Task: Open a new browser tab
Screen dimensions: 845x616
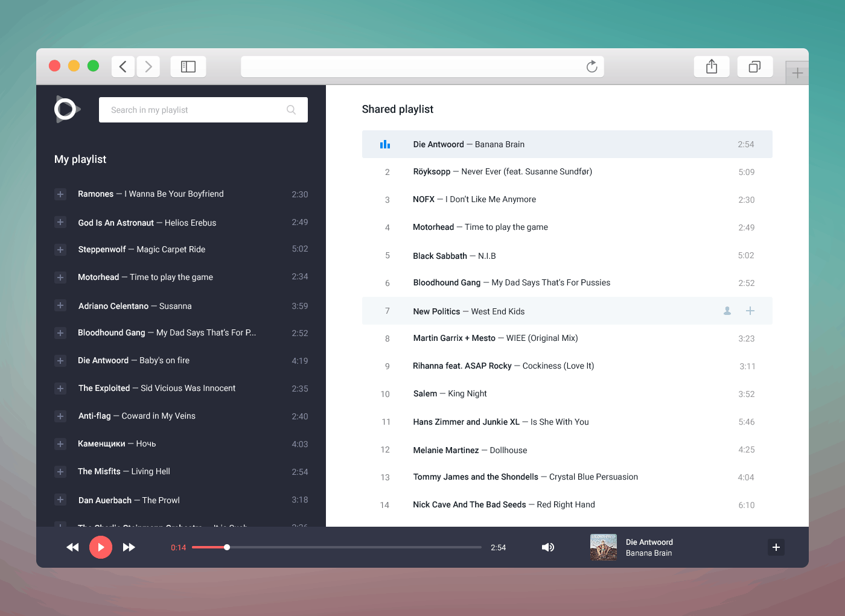Action: coord(797,72)
